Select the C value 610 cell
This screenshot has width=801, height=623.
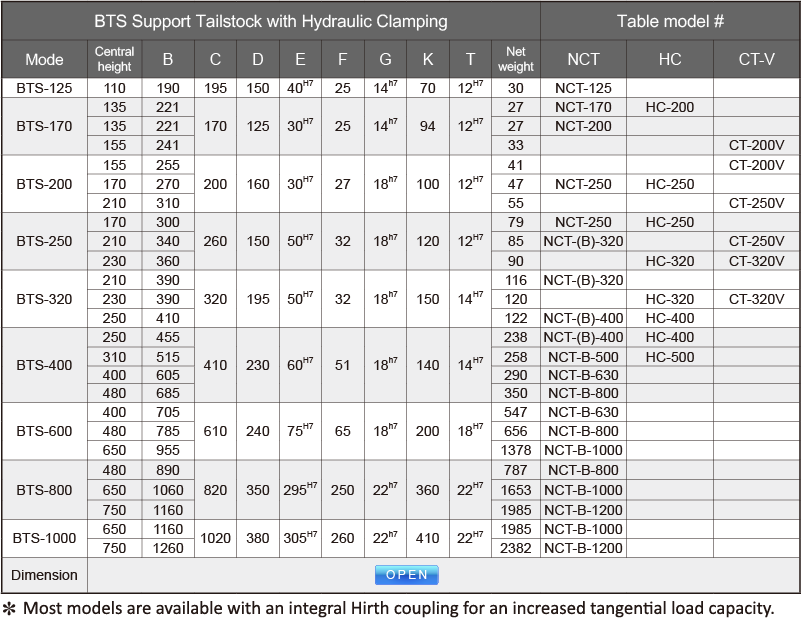click(x=215, y=431)
